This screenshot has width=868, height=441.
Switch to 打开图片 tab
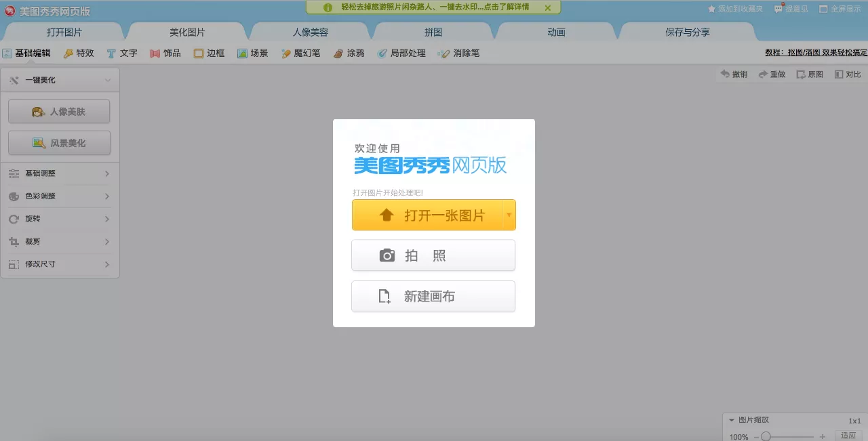point(64,32)
